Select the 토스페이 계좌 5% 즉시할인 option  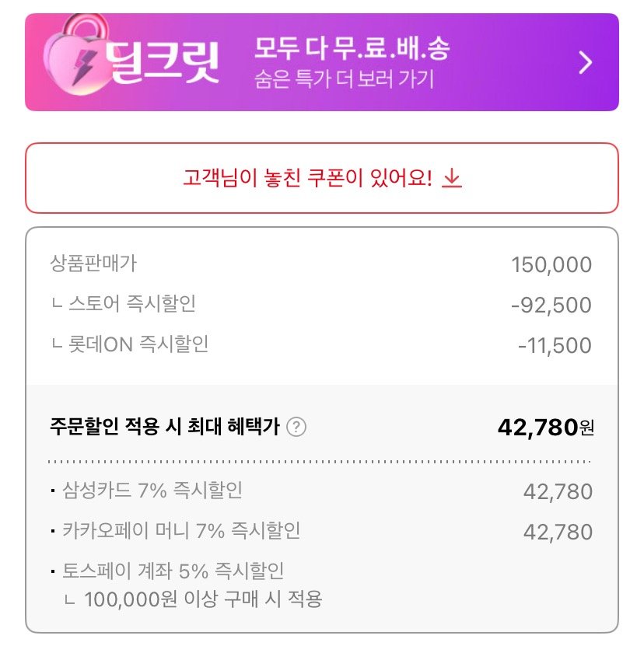[x=173, y=571]
